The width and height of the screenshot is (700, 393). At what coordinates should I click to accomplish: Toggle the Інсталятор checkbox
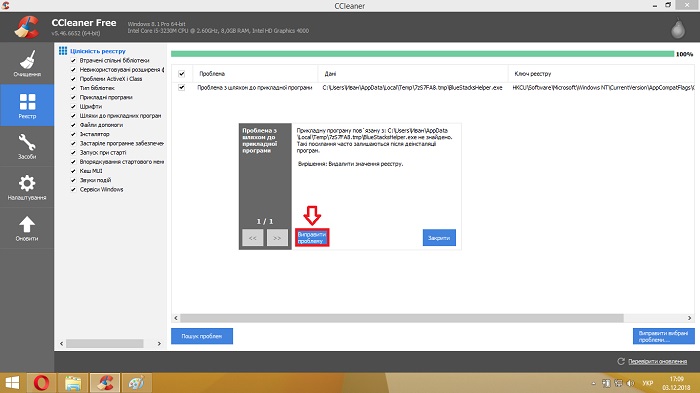point(74,134)
